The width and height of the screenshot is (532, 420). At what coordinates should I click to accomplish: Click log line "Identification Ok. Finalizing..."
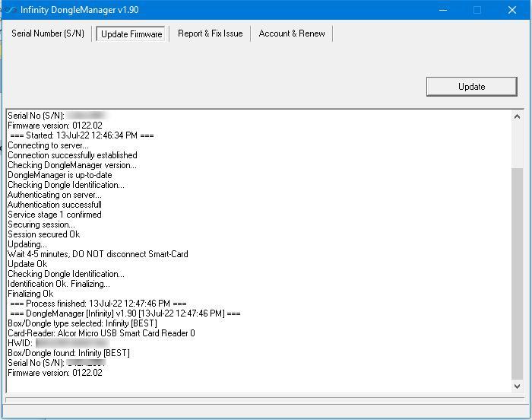pyautogui.click(x=59, y=284)
